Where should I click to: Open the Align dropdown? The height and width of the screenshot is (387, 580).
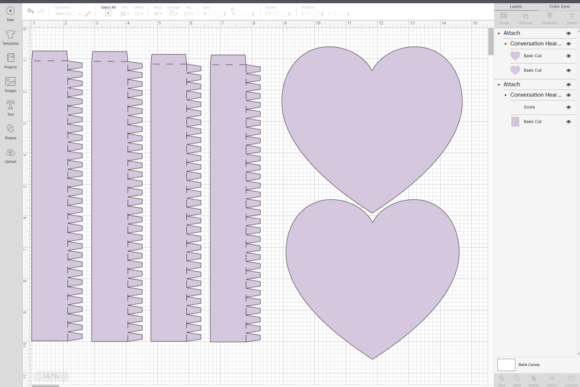(158, 14)
